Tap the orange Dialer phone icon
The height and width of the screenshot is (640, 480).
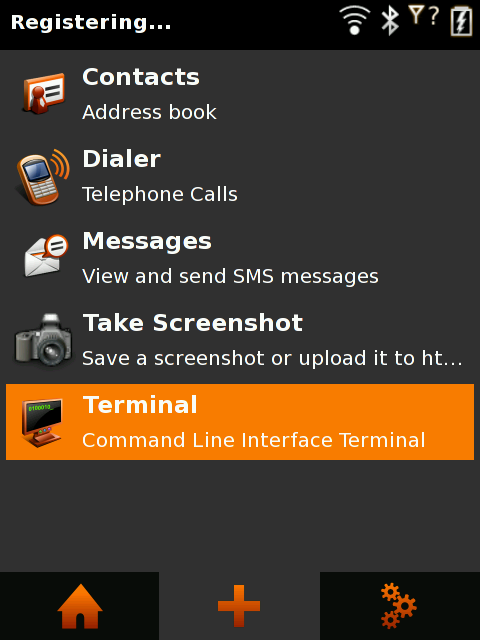(43, 176)
